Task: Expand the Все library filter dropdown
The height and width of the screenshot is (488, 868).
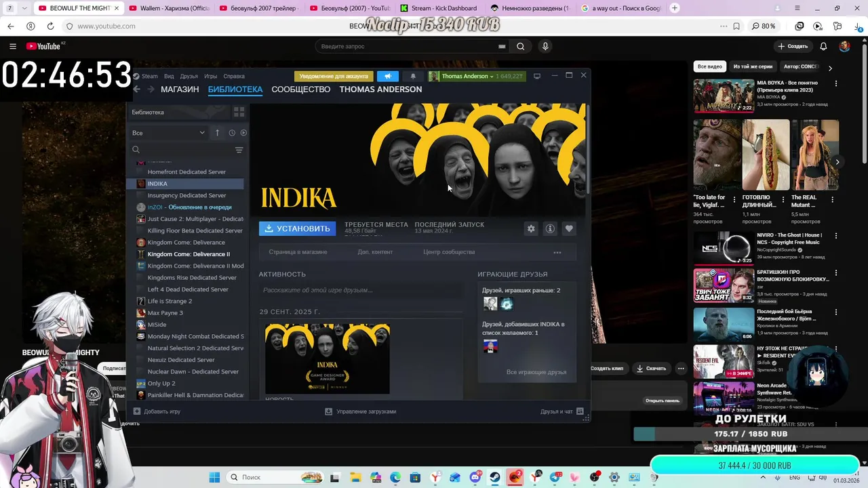Action: (x=169, y=133)
